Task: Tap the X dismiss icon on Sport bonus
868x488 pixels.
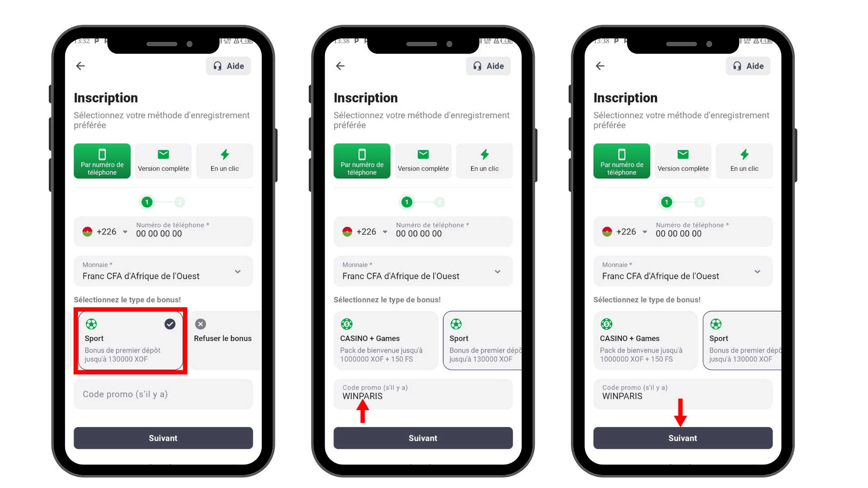Action: tap(201, 324)
